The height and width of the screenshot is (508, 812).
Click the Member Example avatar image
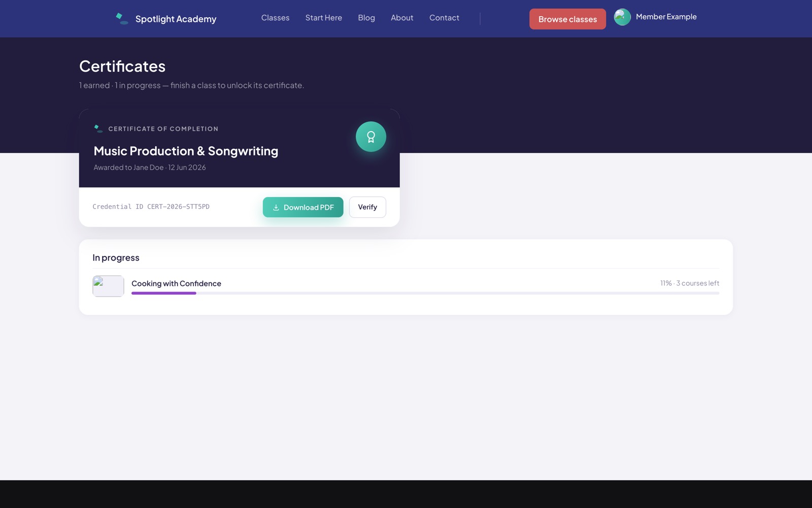[622, 17]
